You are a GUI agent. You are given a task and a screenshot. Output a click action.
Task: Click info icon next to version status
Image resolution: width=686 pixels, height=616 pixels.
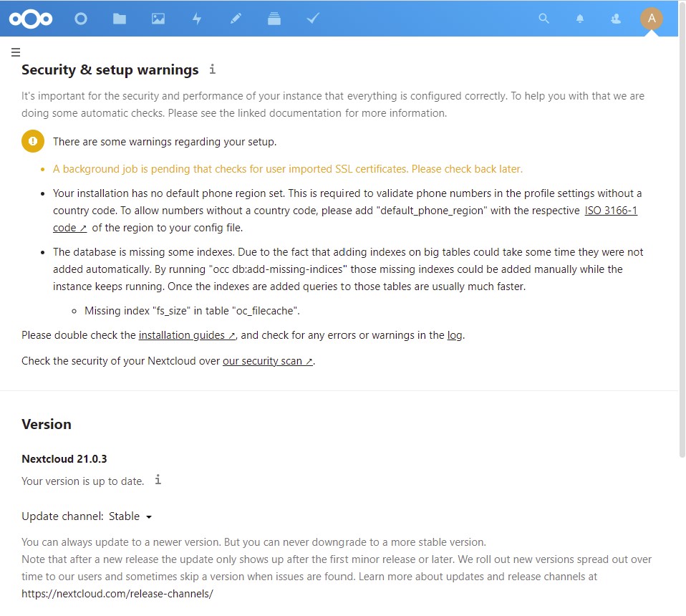coord(158,480)
